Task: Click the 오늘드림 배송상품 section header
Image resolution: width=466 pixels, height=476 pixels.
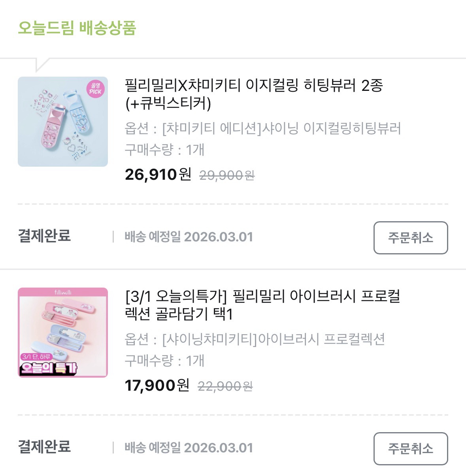Action: 77,28
